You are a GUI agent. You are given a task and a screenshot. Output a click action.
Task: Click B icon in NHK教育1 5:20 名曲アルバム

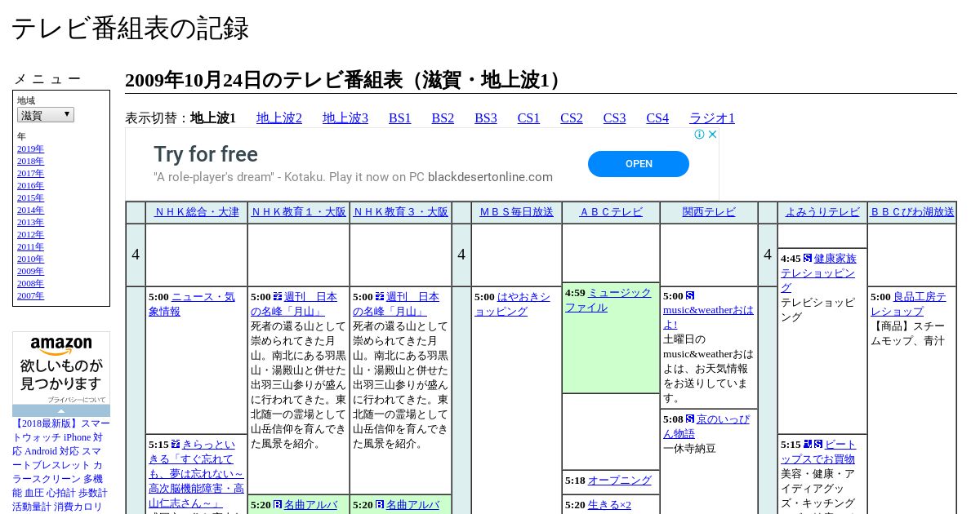coord(278,505)
